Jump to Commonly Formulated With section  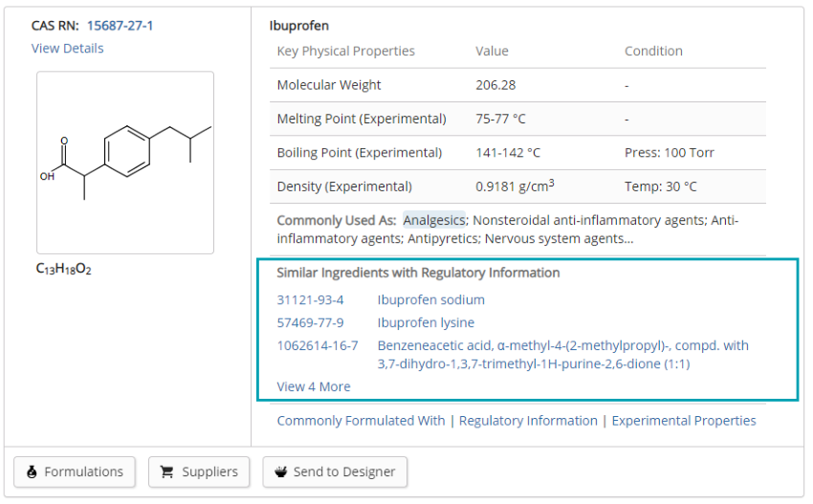pyautogui.click(x=361, y=421)
